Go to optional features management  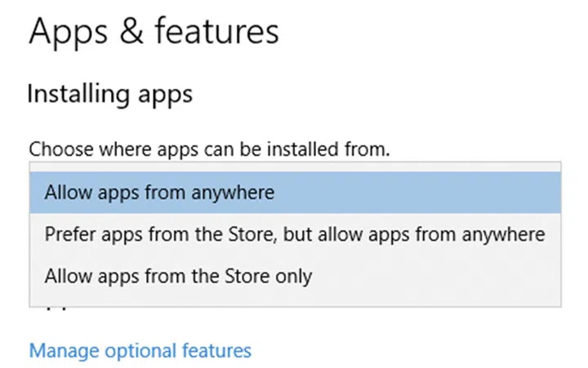(x=140, y=351)
